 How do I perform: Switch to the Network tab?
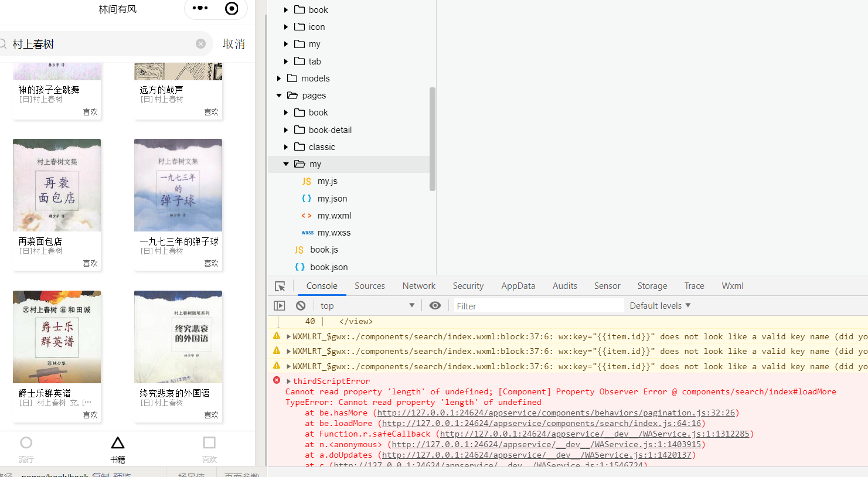[x=419, y=286]
